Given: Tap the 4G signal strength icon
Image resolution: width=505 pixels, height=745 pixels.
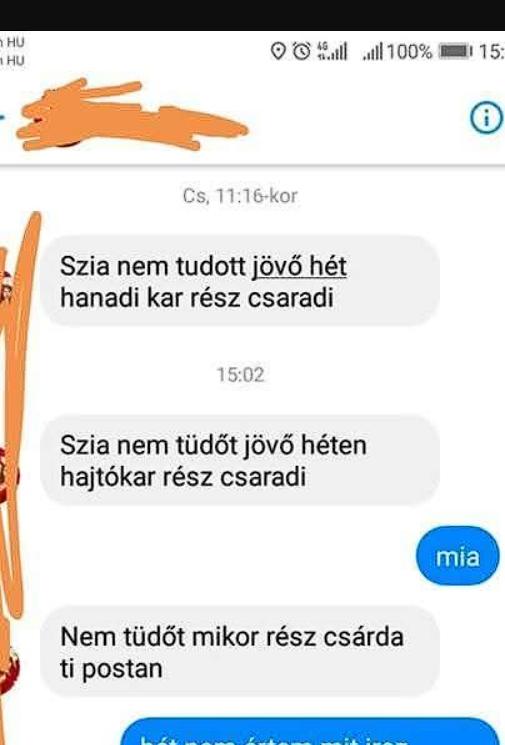Looking at the screenshot, I should pyautogui.click(x=332, y=51).
